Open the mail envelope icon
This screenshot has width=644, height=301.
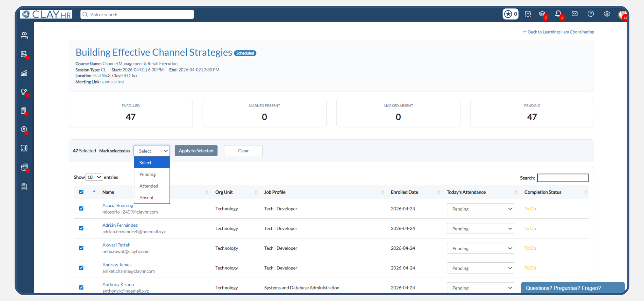pos(574,14)
